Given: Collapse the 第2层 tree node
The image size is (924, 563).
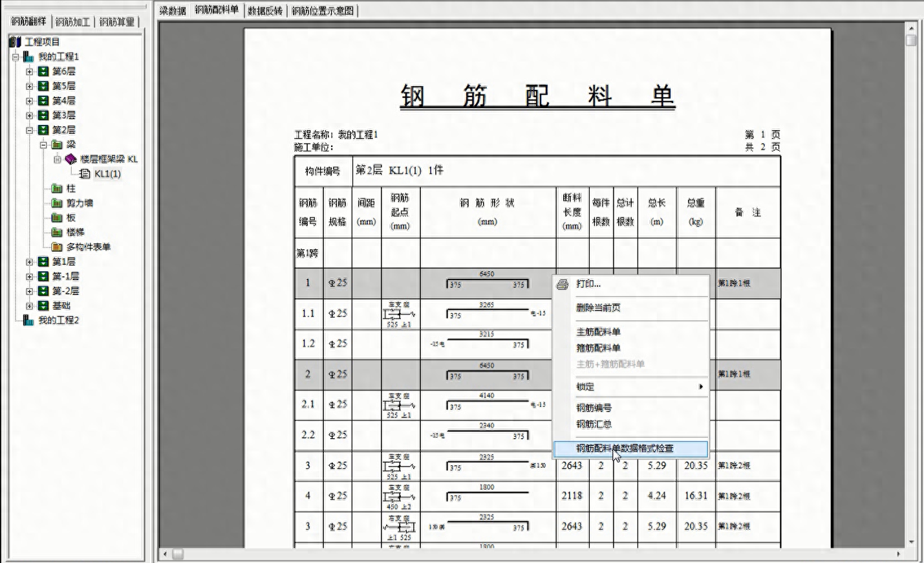Looking at the screenshot, I should point(30,129).
